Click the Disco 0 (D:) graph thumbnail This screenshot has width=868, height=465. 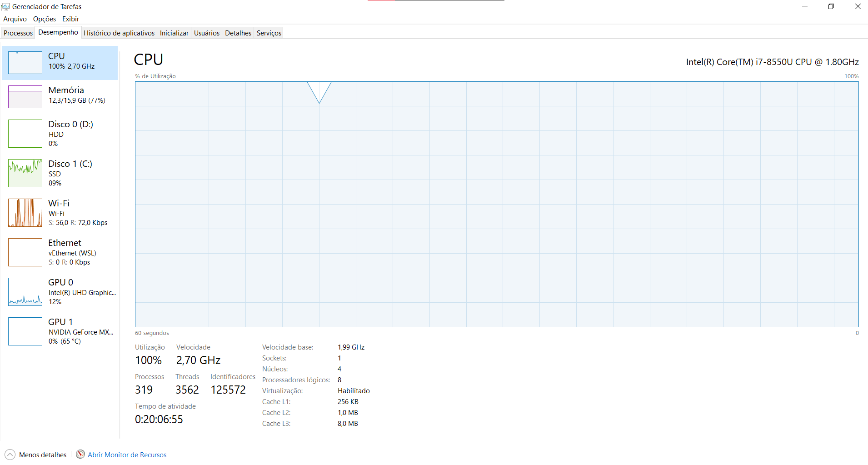click(25, 134)
